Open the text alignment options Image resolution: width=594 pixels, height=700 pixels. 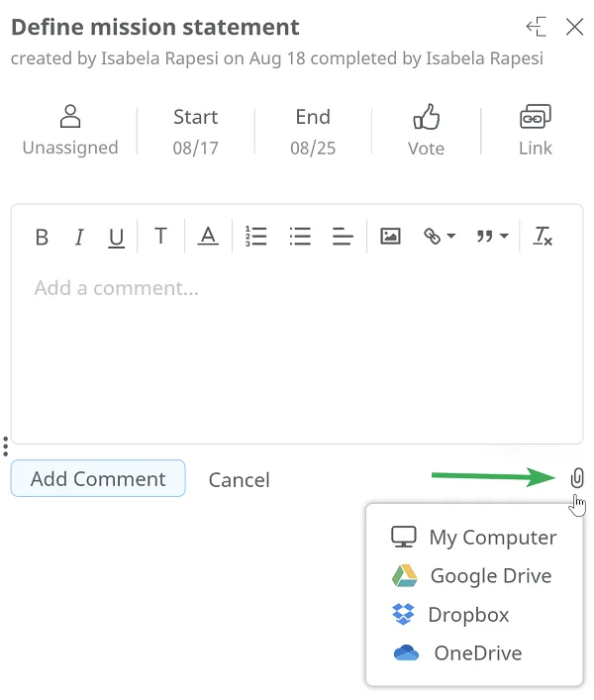[343, 236]
